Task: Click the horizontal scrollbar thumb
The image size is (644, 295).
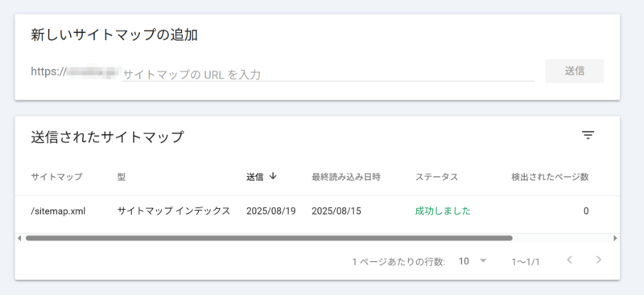Action: (x=269, y=238)
